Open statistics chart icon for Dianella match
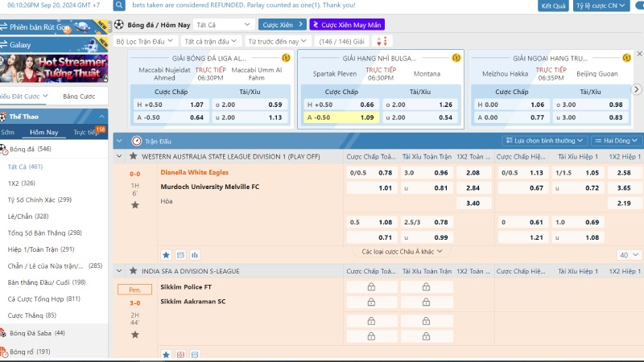644x362 pixels. pos(195,254)
